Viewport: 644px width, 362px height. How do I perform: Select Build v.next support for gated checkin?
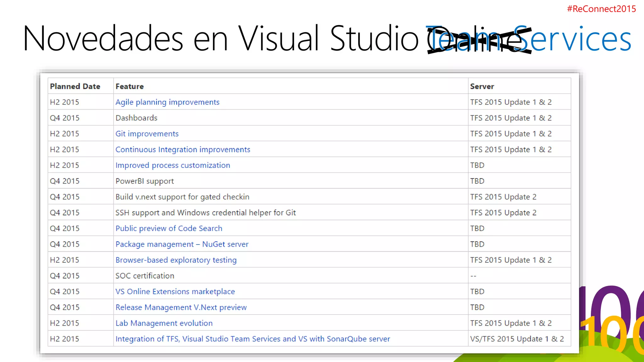[x=182, y=197]
